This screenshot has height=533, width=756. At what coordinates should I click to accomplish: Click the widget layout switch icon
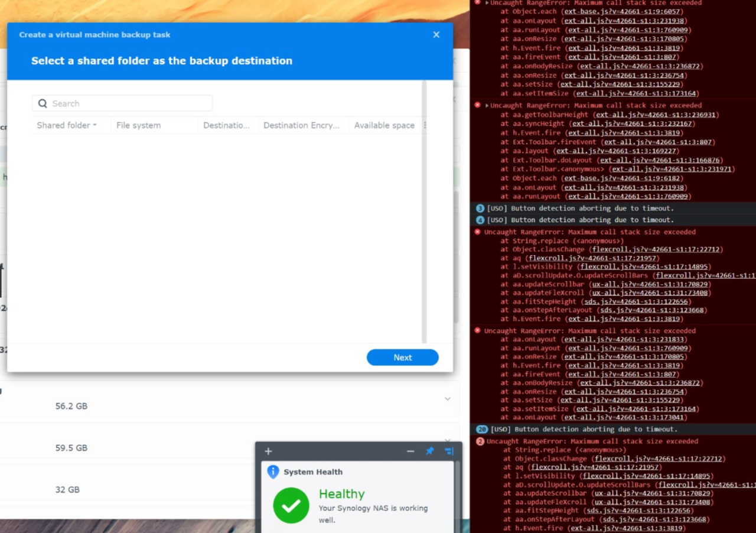[x=449, y=451]
